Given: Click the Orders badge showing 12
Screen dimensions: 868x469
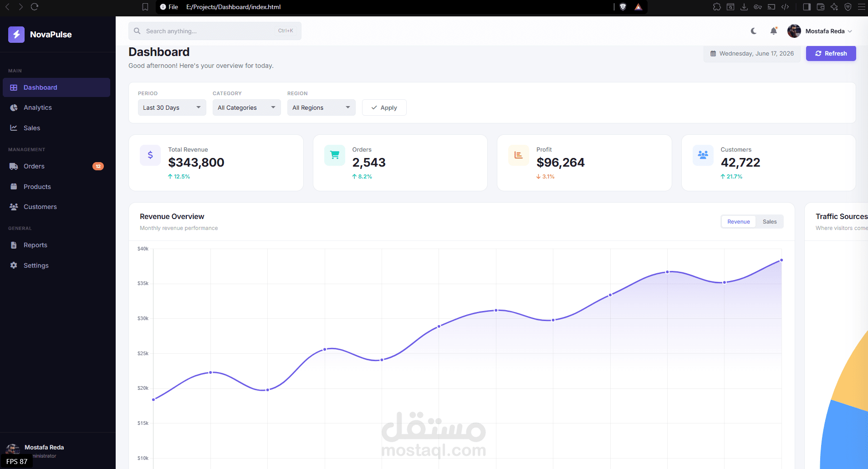Looking at the screenshot, I should click(x=98, y=166).
